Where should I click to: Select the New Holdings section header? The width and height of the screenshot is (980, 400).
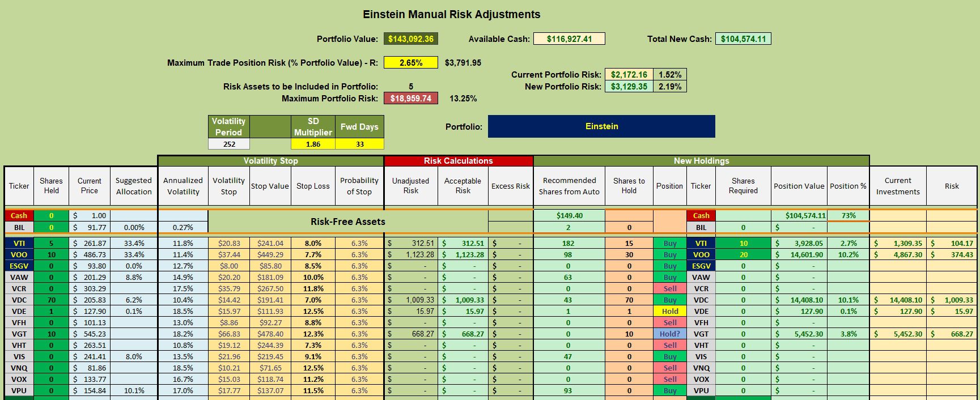701,161
